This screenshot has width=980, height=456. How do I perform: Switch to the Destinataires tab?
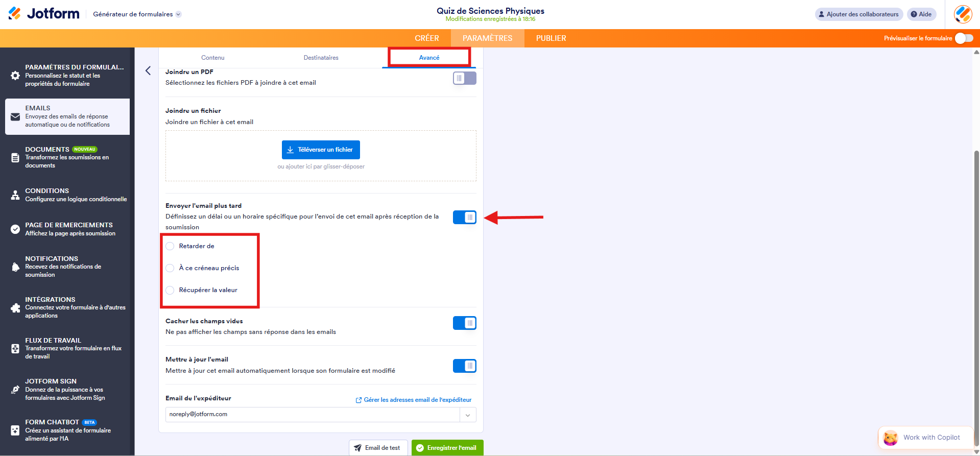coord(321,58)
